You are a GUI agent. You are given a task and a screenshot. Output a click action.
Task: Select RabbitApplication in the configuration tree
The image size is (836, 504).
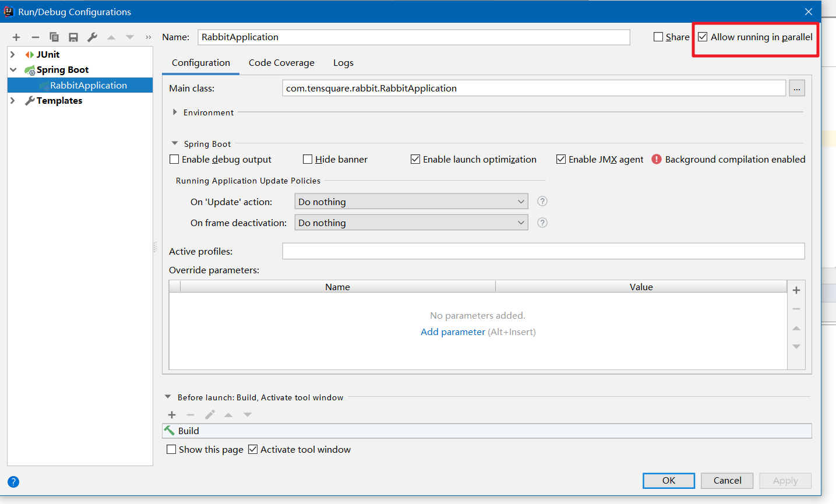80,85
